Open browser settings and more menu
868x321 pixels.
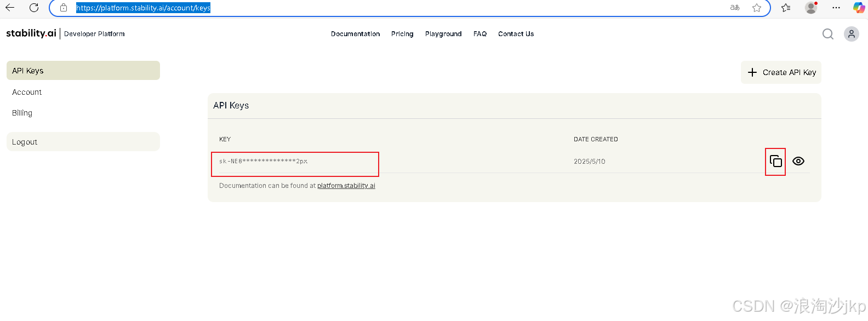tap(836, 8)
